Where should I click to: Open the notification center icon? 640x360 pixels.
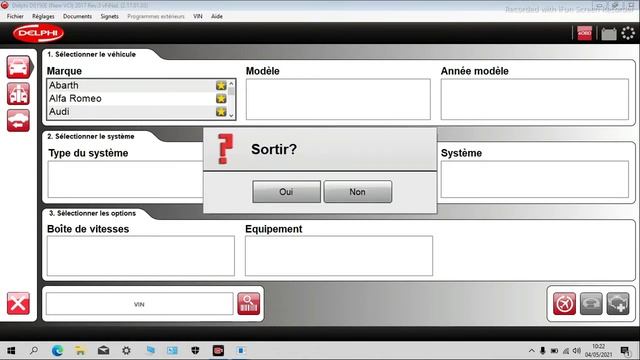(x=625, y=351)
